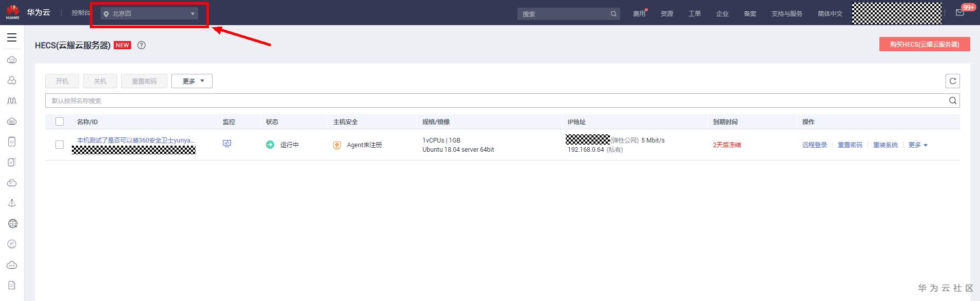
Task: Click the green 运行中 status icon
Action: click(x=270, y=145)
